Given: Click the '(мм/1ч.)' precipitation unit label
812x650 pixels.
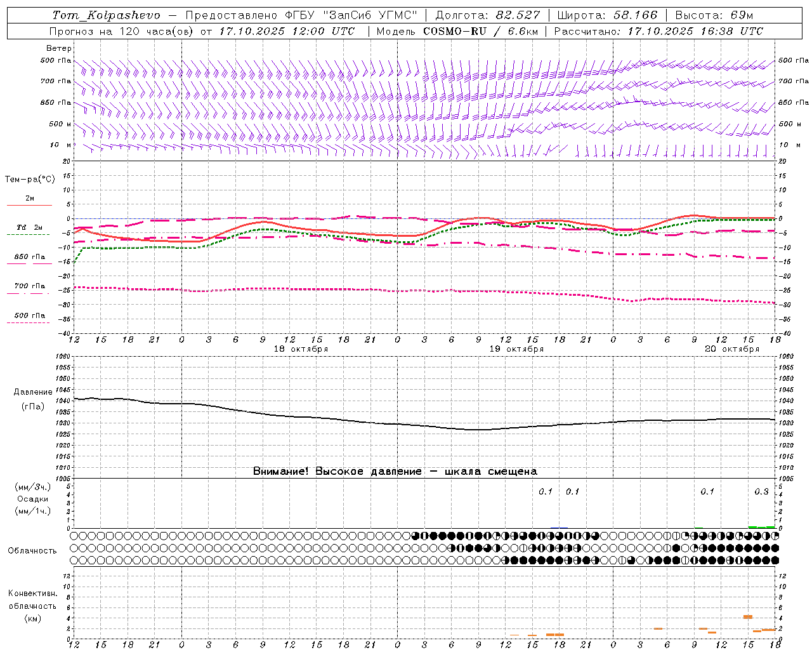Looking at the screenshot, I should 33,511.
